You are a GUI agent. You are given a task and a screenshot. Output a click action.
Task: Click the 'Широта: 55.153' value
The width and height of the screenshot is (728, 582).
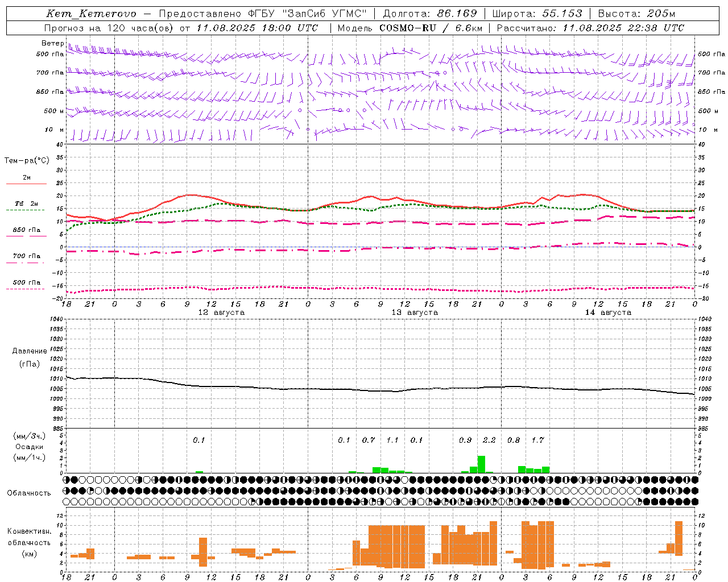tap(537, 14)
